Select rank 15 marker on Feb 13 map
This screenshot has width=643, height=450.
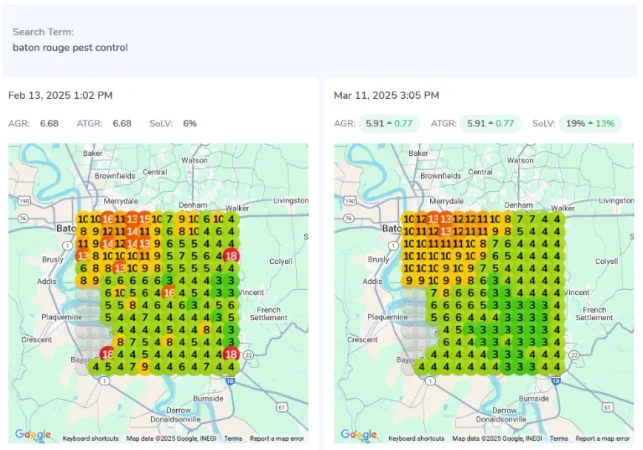(145, 219)
